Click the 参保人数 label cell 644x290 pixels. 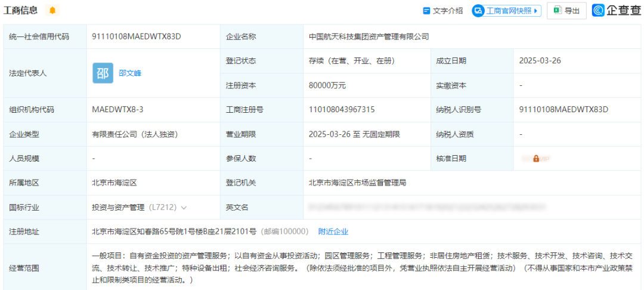coord(261,159)
